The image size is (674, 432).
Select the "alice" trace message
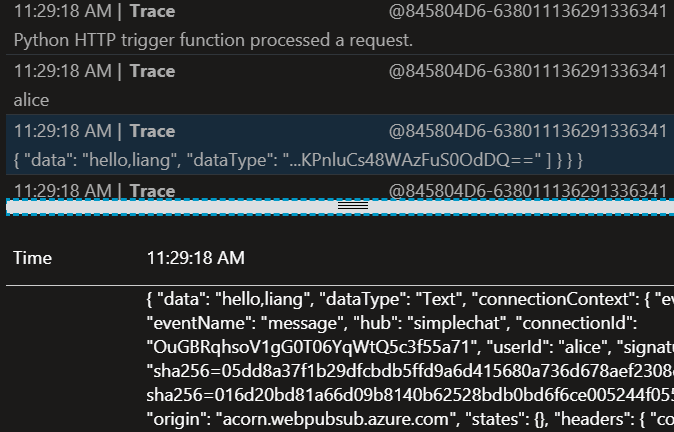(x=340, y=85)
